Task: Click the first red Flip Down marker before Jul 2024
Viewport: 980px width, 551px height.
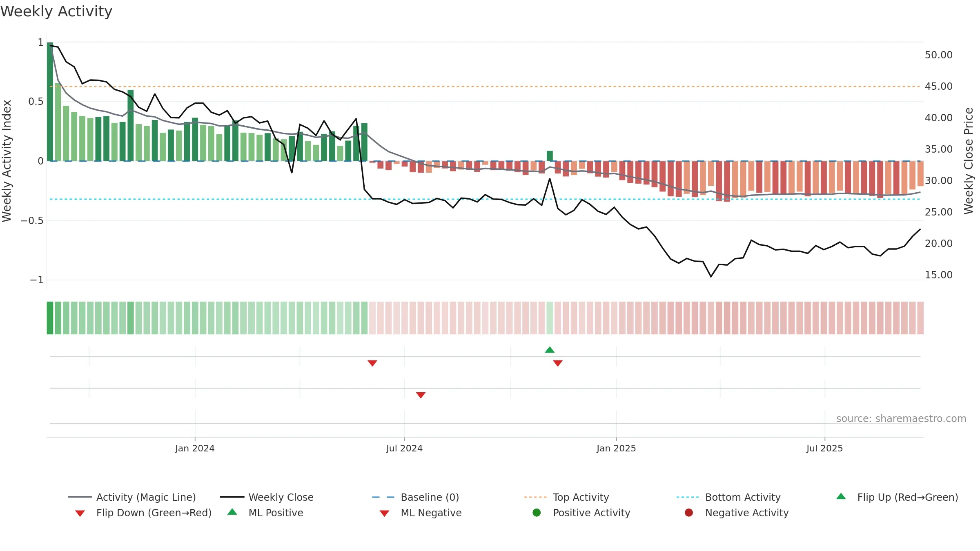Action: [372, 363]
